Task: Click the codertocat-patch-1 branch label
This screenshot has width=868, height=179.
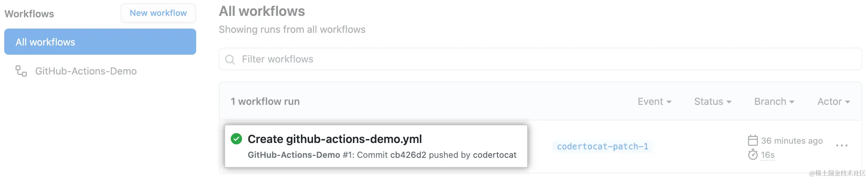Action: pyautogui.click(x=602, y=146)
